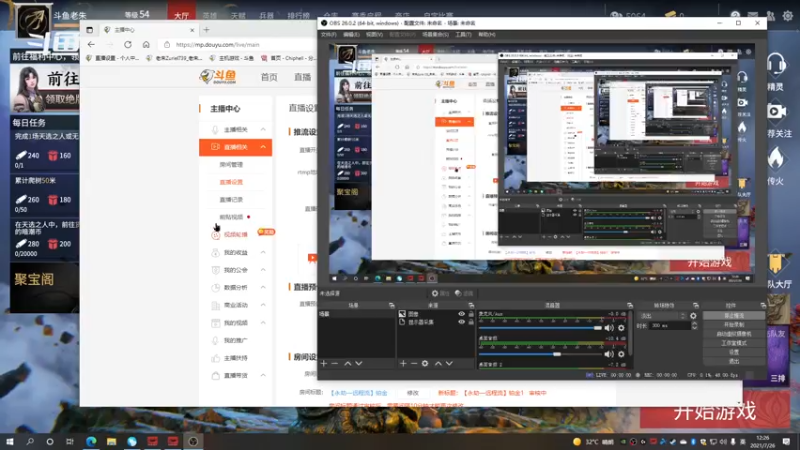Open source properties gear in OBS sources panel
Screen dimensions: 800x450
425,363
